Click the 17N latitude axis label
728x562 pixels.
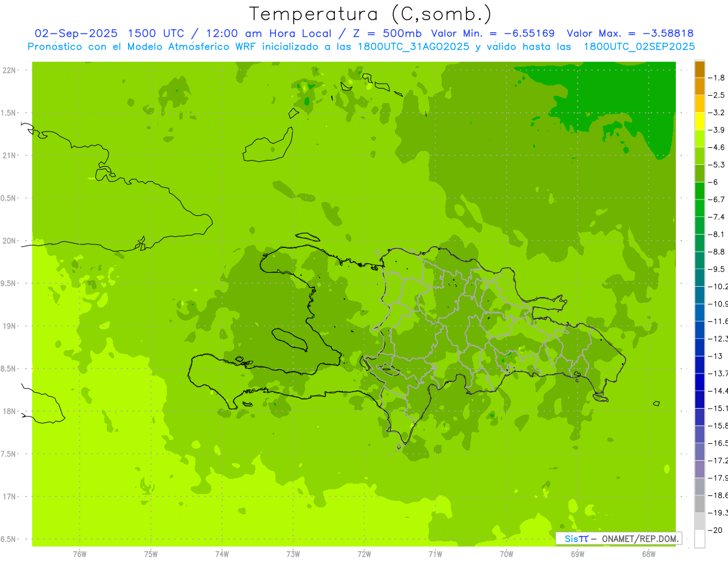pyautogui.click(x=9, y=497)
